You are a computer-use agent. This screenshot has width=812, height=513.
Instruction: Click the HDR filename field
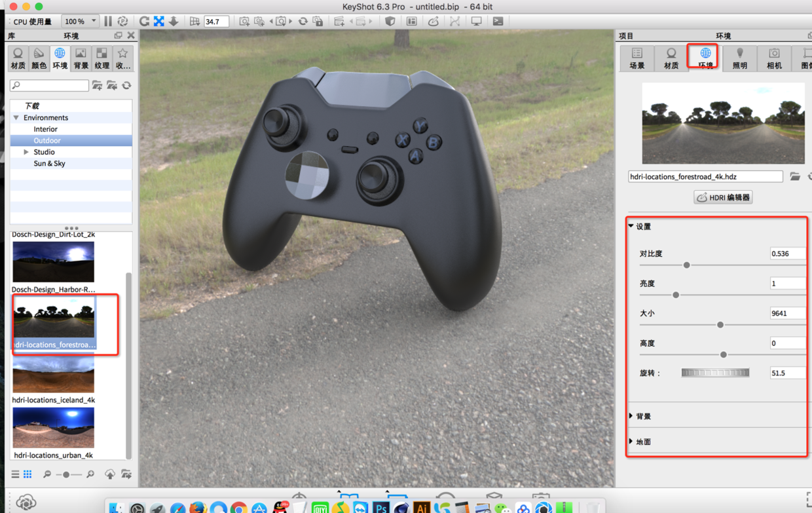(x=705, y=176)
